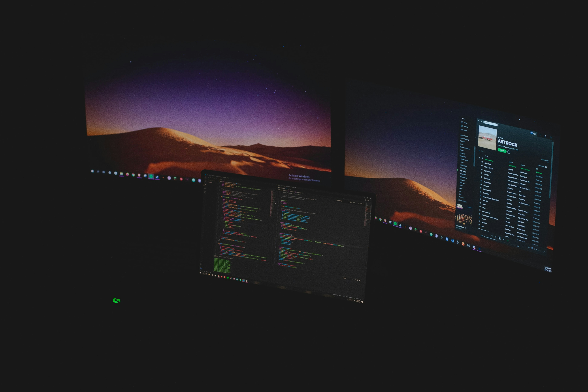The height and width of the screenshot is (392, 588).
Task: Open the more options (...) icon beside Pause
Action: click(x=509, y=152)
